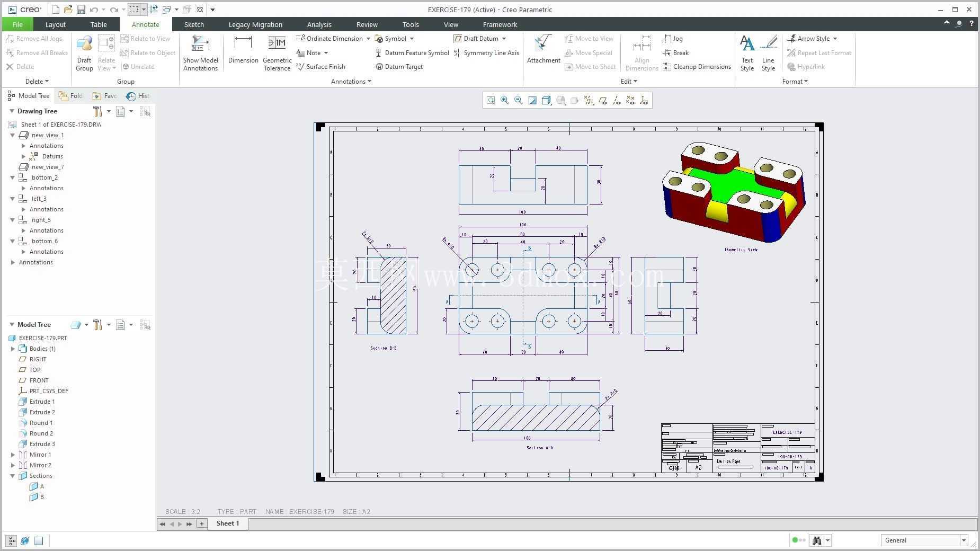Toggle the selection filter box tool
Screen dimensions: 980x551
click(134, 10)
